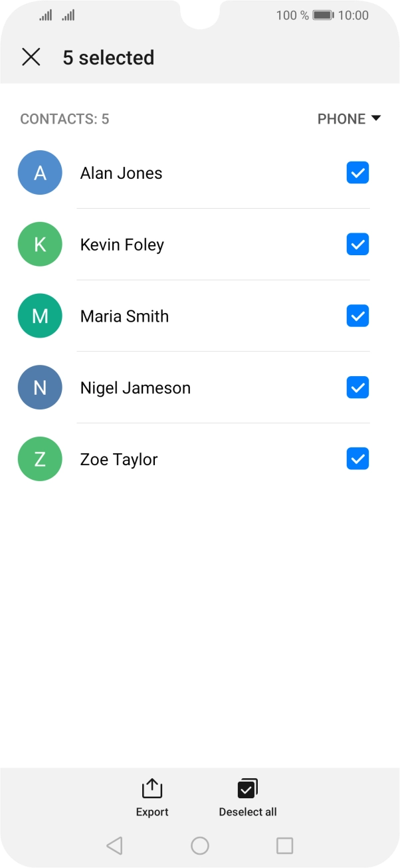This screenshot has height=868, width=400.
Task: Tap Maria Smith's M avatar
Action: (x=40, y=316)
